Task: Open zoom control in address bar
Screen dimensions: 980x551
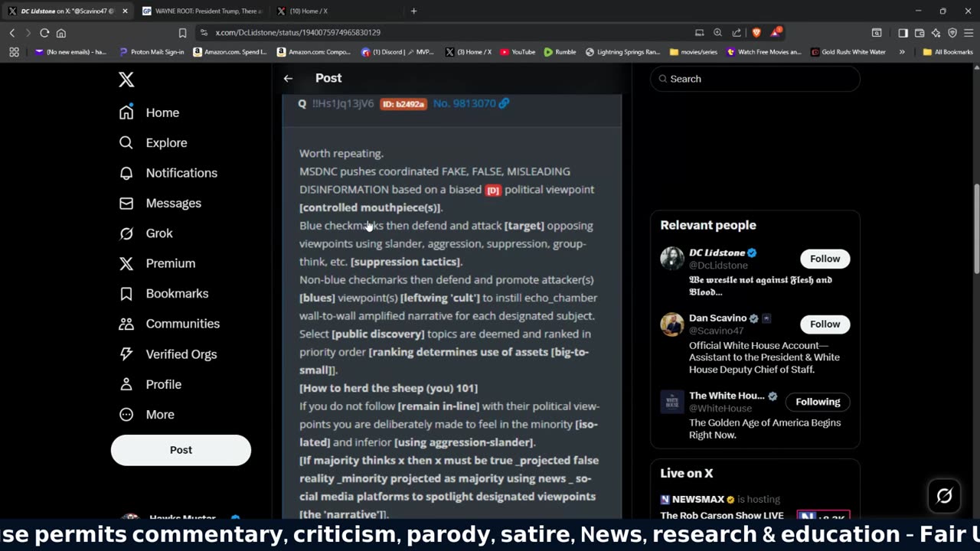Action: tap(717, 33)
